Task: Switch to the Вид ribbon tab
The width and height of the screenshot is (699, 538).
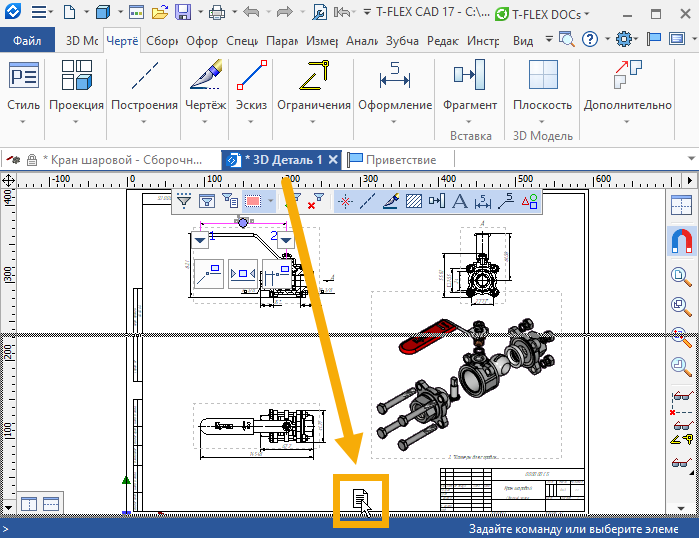Action: click(522, 41)
